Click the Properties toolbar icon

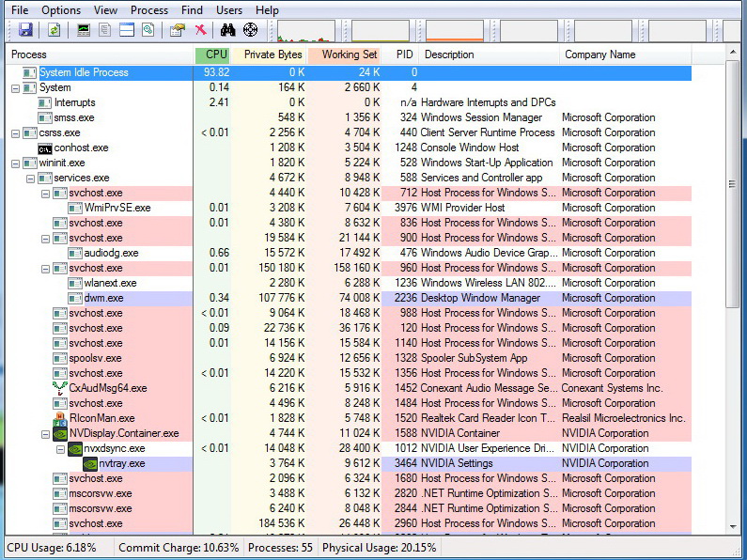coord(177,30)
